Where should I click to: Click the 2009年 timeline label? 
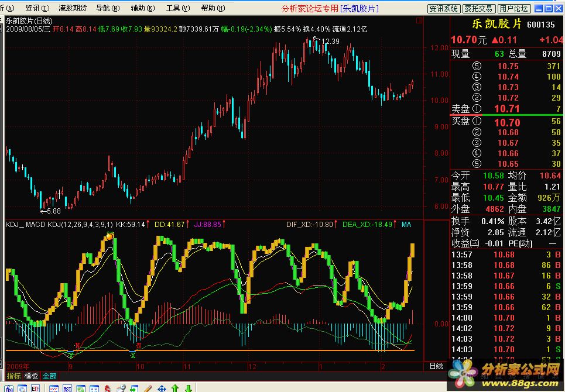(18, 366)
